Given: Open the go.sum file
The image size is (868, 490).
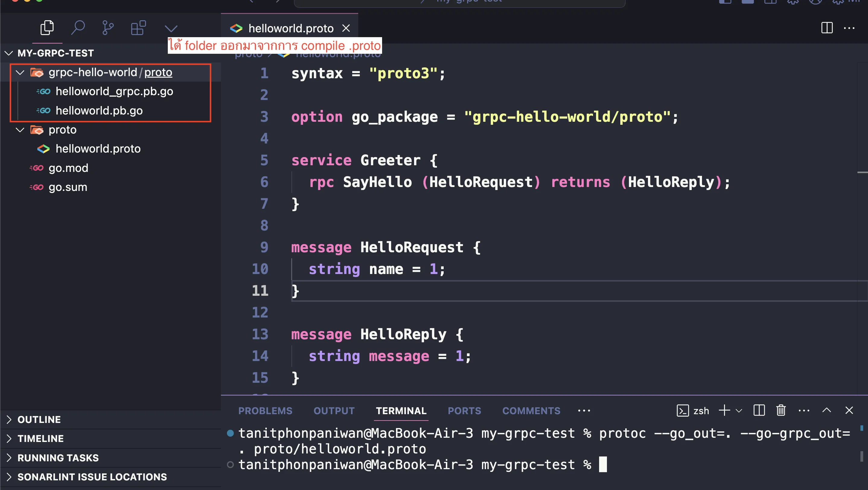Looking at the screenshot, I should point(68,187).
